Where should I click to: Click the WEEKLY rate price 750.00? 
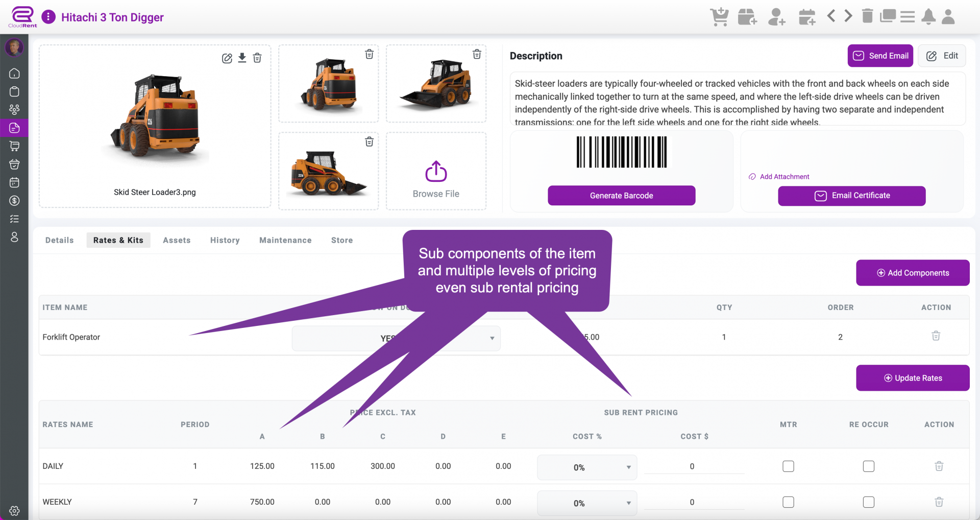pyautogui.click(x=262, y=502)
